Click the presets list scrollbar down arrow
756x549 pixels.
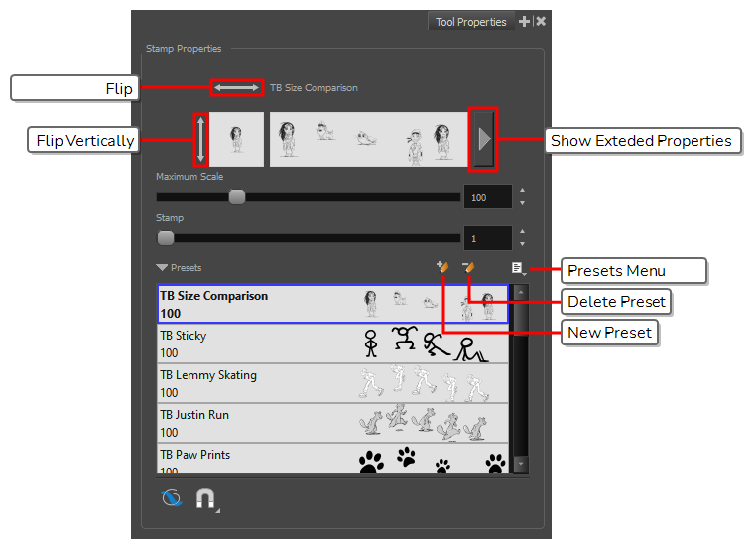(x=521, y=464)
